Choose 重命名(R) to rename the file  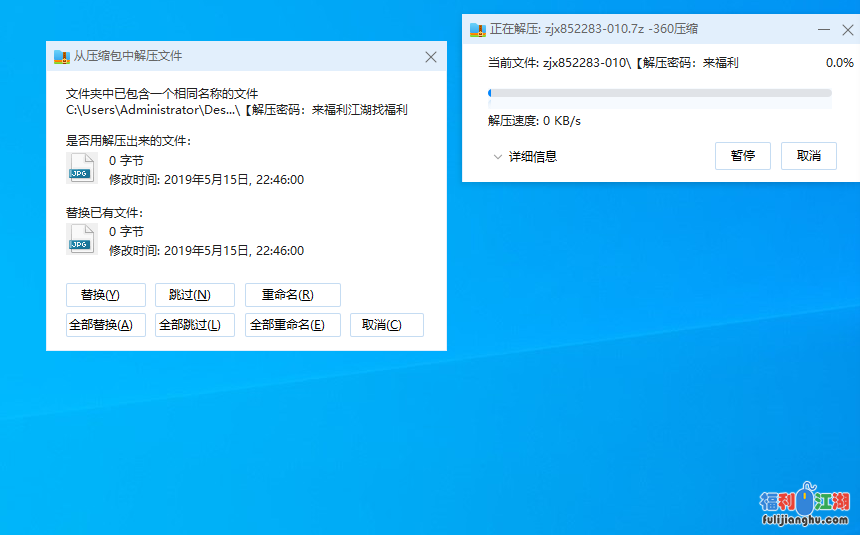(x=292, y=295)
